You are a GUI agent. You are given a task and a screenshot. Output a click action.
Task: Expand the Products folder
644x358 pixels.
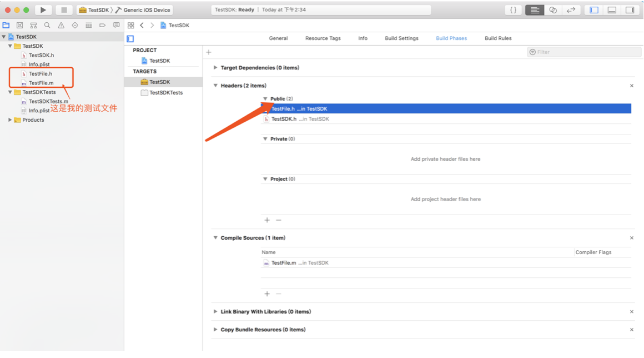10,120
